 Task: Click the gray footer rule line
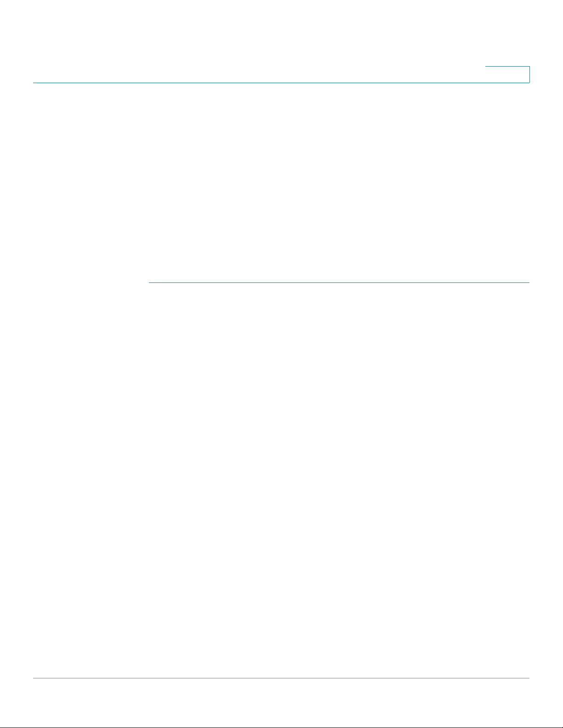[x=281, y=678]
